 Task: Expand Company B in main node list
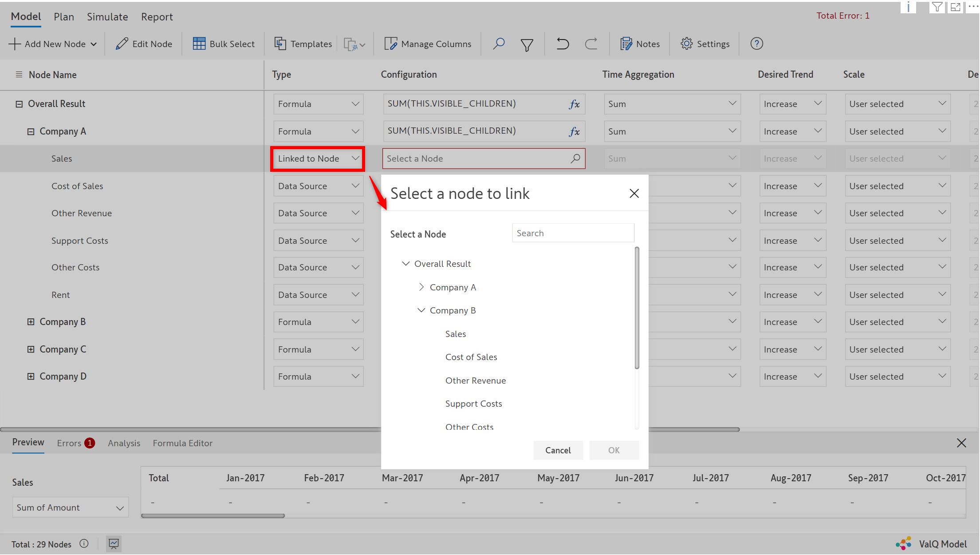pyautogui.click(x=31, y=322)
